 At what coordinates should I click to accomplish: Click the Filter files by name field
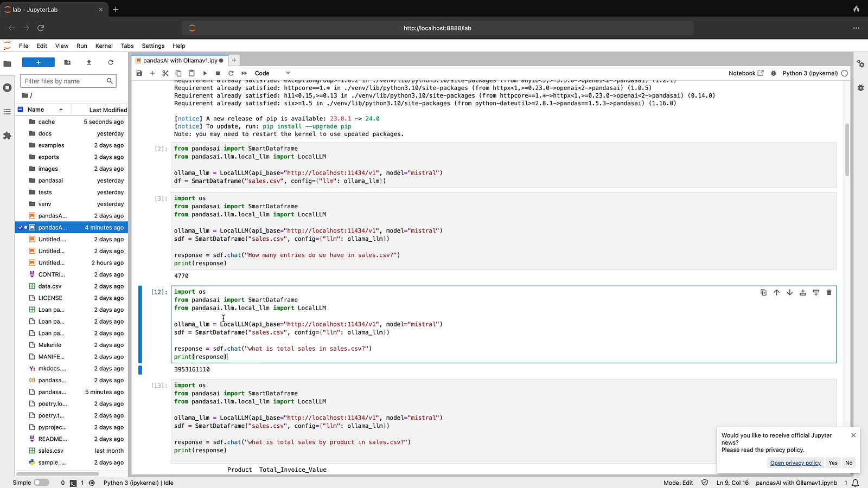[x=63, y=81]
